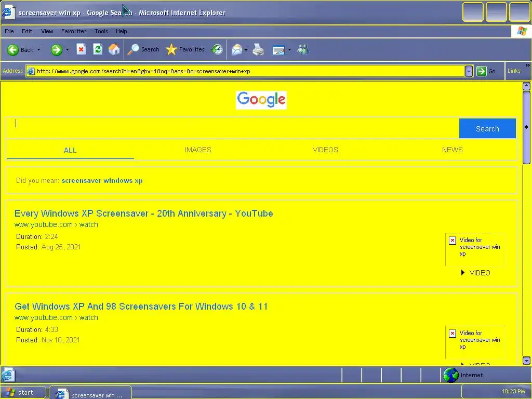Refresh the page using toolbar icon
This screenshot has width=532, height=399.
coord(98,49)
